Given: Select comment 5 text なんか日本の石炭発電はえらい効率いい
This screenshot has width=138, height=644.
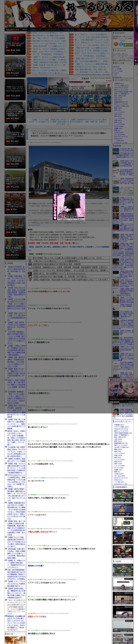Looking at the screenshot, I should click(49, 291).
